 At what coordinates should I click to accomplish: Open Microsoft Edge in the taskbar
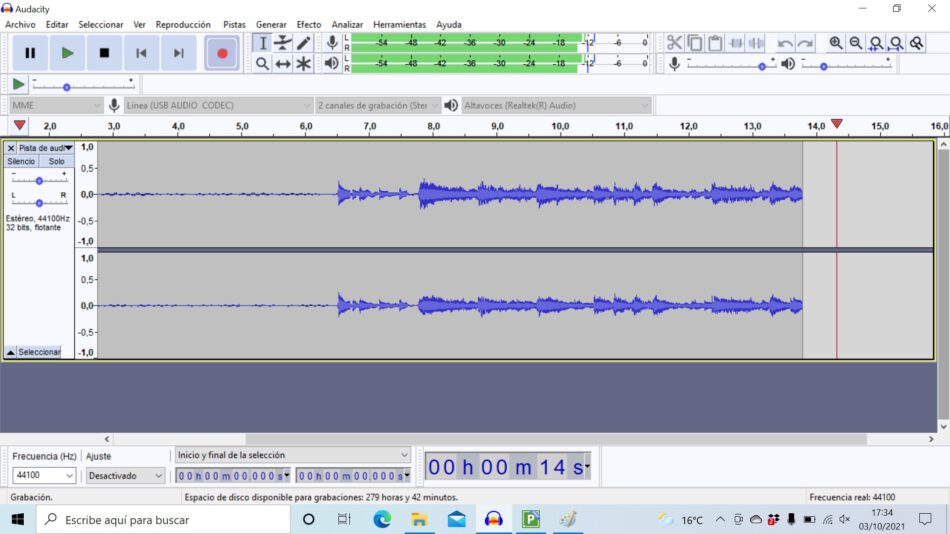382,519
